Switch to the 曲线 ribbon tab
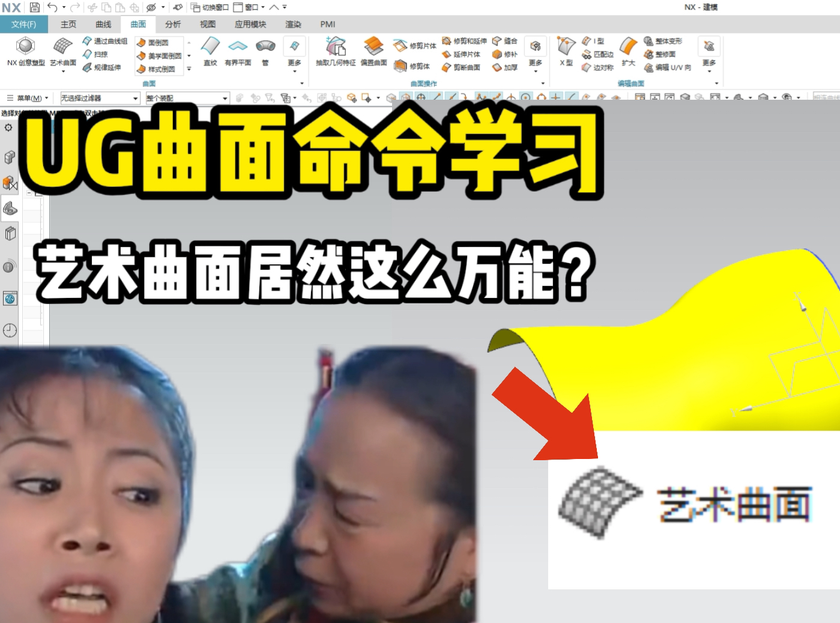Screen dimensions: 840x623 coord(103,24)
